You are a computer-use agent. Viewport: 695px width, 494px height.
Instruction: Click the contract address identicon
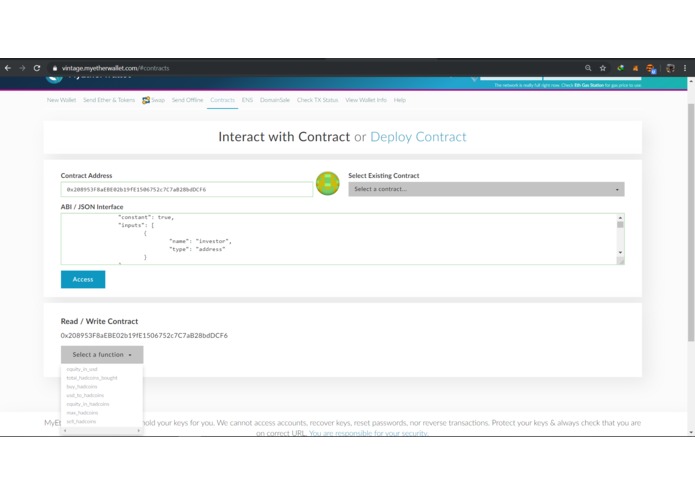pyautogui.click(x=328, y=183)
